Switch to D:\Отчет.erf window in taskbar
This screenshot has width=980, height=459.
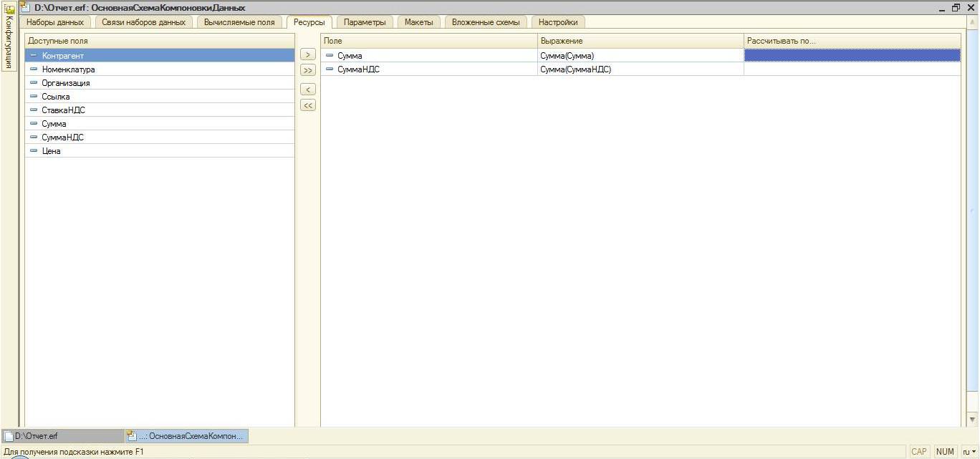click(63, 435)
